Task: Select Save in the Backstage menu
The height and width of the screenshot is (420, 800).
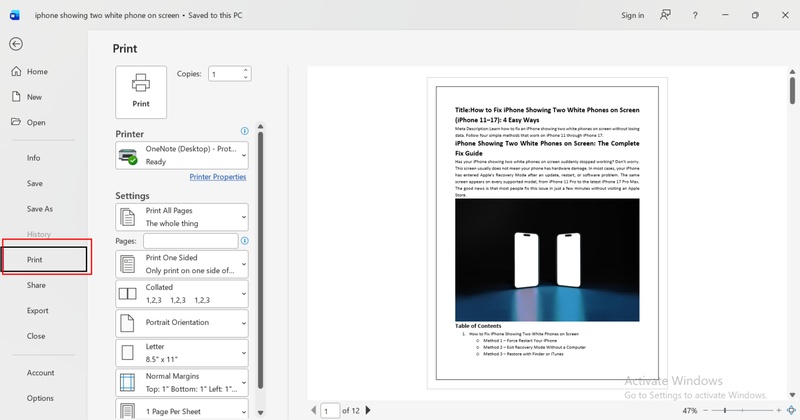Action: click(x=35, y=183)
